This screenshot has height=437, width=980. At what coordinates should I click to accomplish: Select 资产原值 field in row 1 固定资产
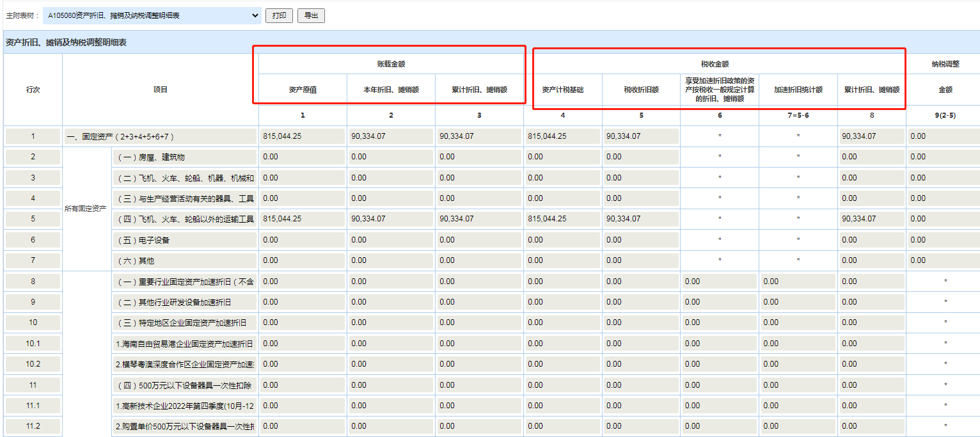(302, 136)
